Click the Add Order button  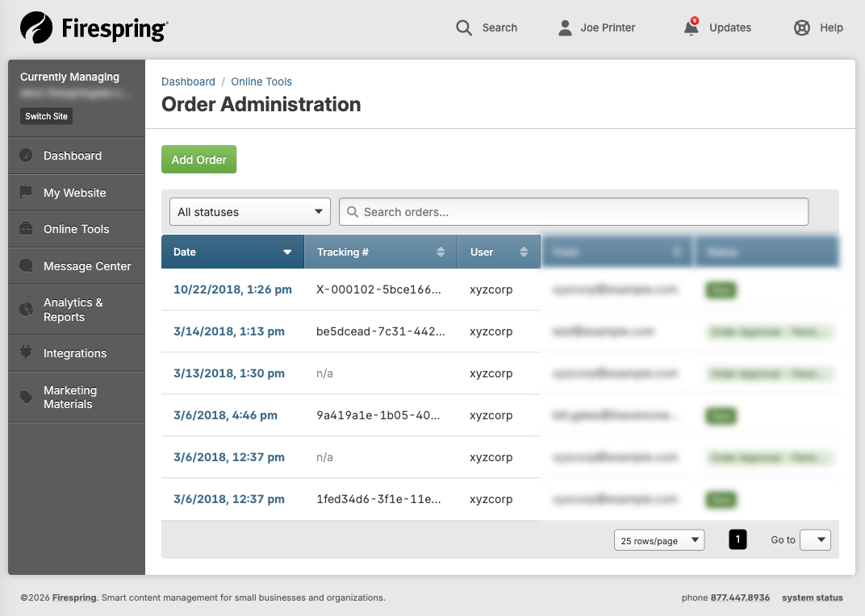198,160
